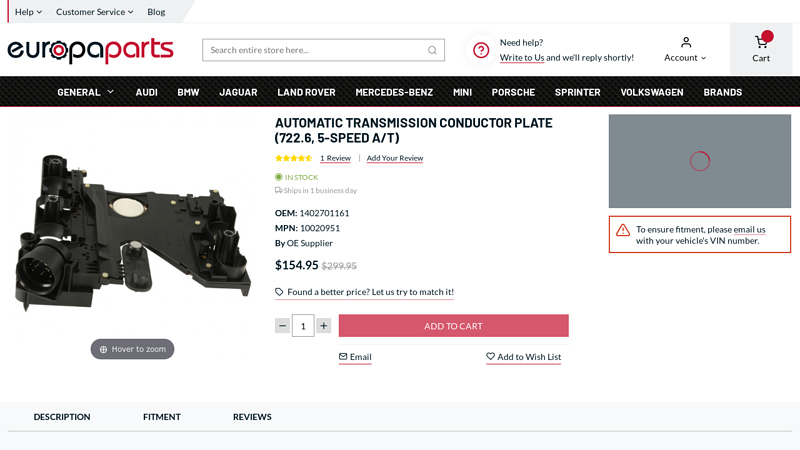The height and width of the screenshot is (450, 800).
Task: Click the search entire store field
Action: pyautogui.click(x=315, y=50)
